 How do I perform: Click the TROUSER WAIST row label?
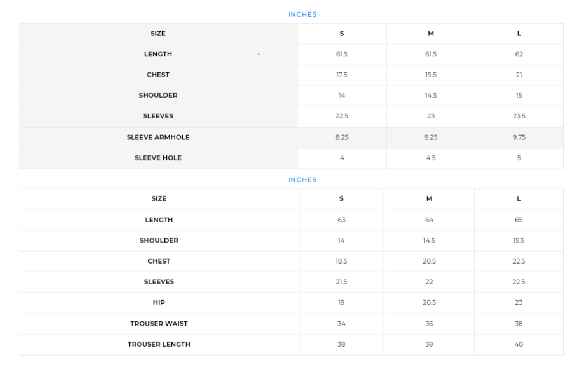click(159, 324)
